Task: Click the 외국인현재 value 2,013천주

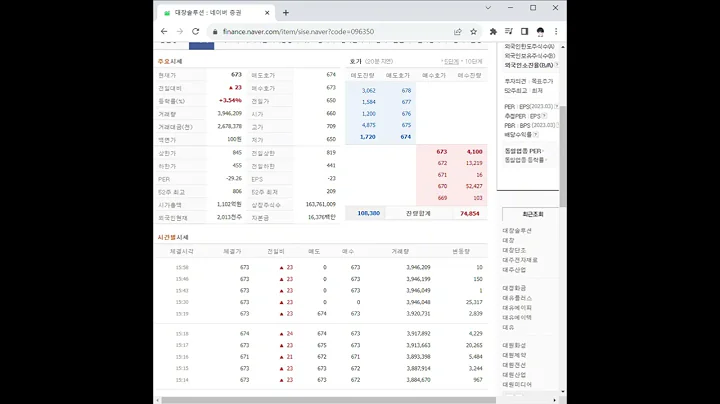Action: (229, 217)
